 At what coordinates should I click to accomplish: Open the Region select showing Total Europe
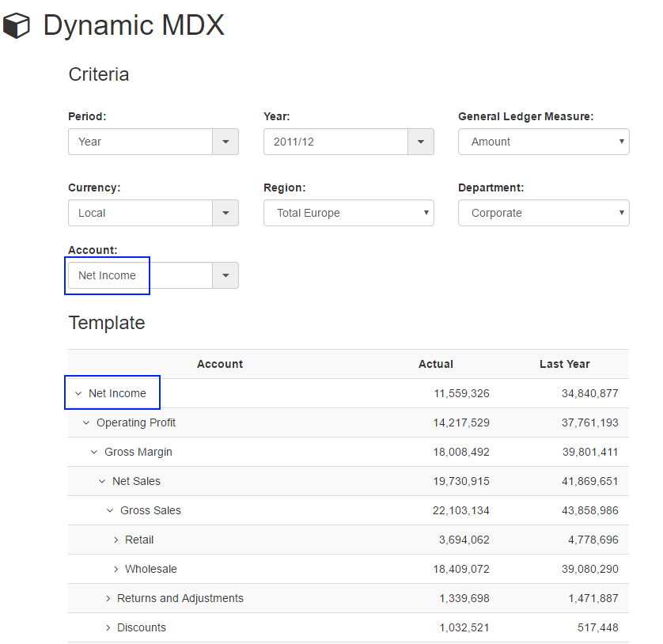[x=348, y=213]
